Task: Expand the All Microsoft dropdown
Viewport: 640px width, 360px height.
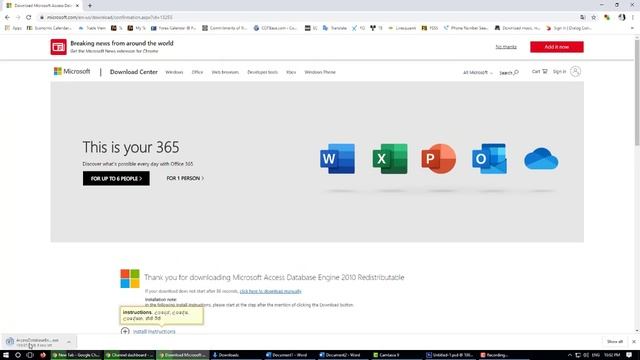Action: tap(478, 72)
